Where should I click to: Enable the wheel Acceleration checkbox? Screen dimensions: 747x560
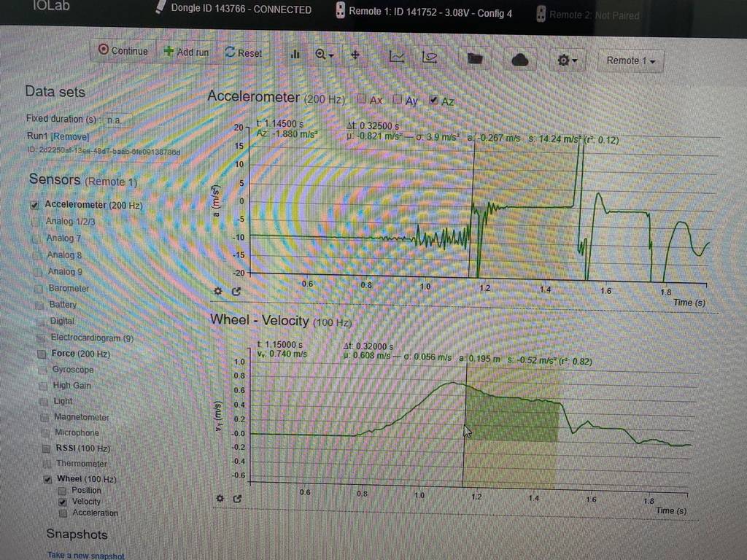click(x=63, y=513)
